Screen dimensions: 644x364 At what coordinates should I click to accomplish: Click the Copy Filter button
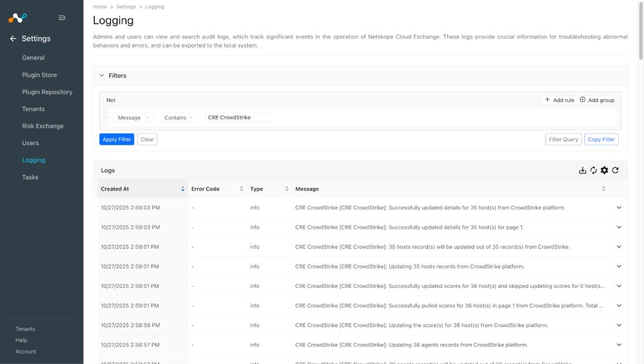(x=601, y=140)
